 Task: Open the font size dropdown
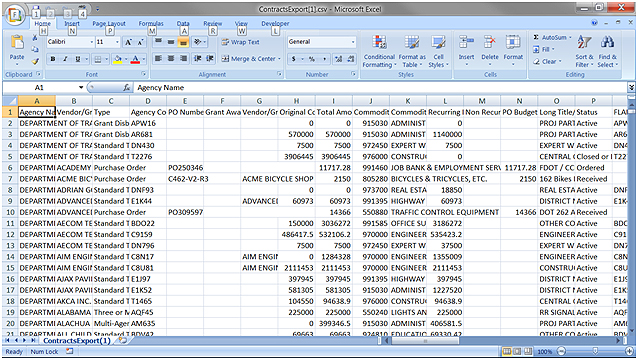pos(118,42)
